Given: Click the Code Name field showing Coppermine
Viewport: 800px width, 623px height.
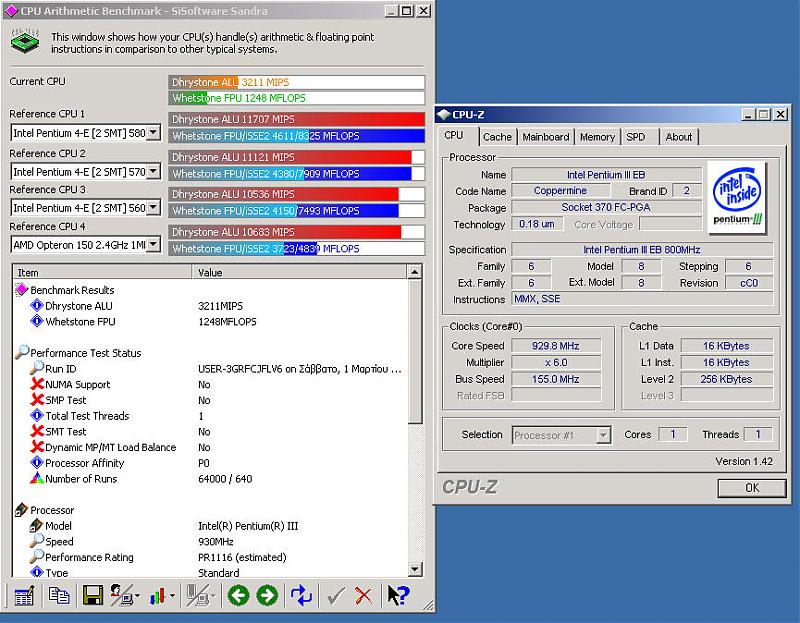Looking at the screenshot, I should click(x=560, y=191).
